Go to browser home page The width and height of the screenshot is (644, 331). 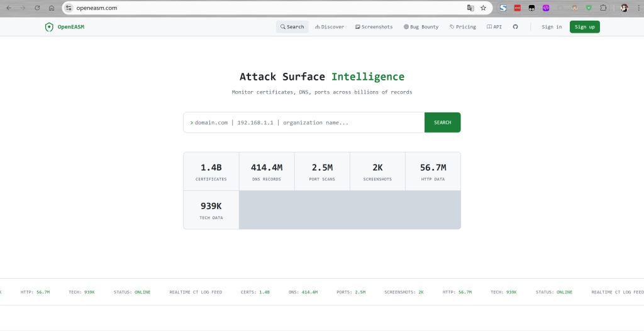click(x=52, y=8)
